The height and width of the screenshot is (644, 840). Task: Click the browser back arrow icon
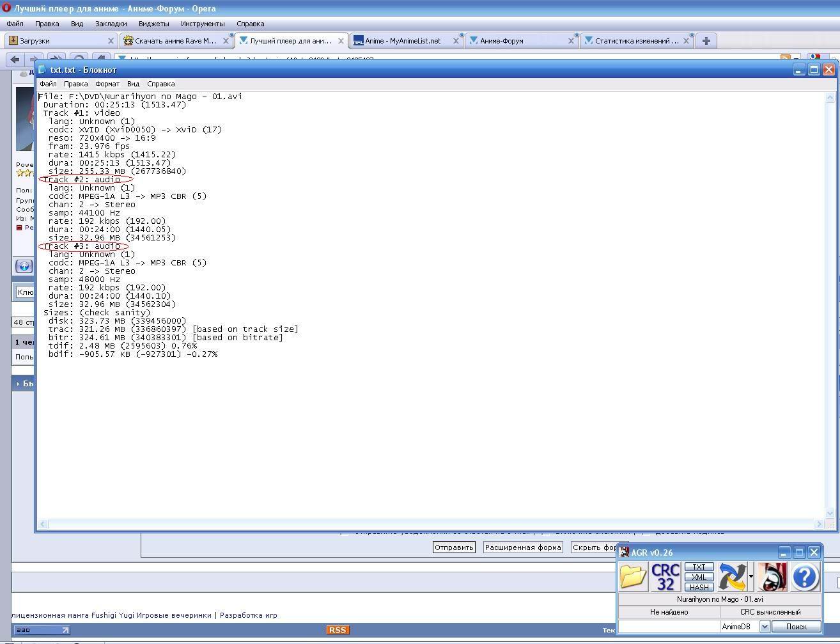[x=15, y=59]
